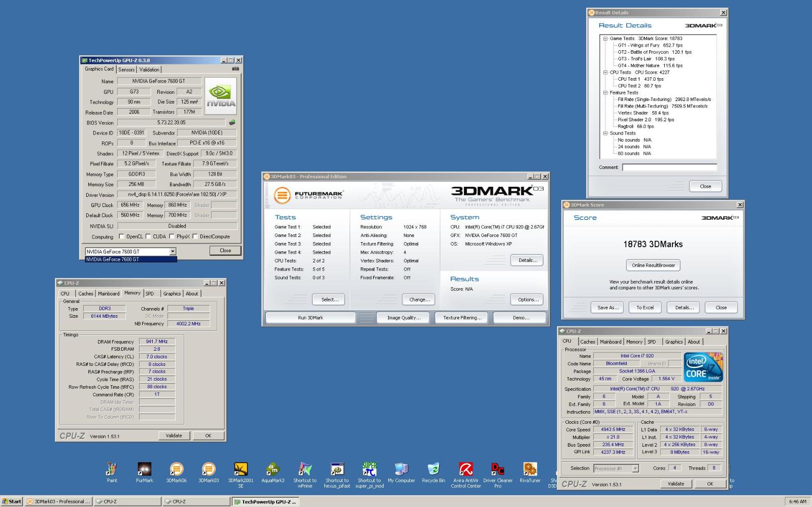
Task: Click the Futuremark Corporation logo
Action: coord(309,195)
